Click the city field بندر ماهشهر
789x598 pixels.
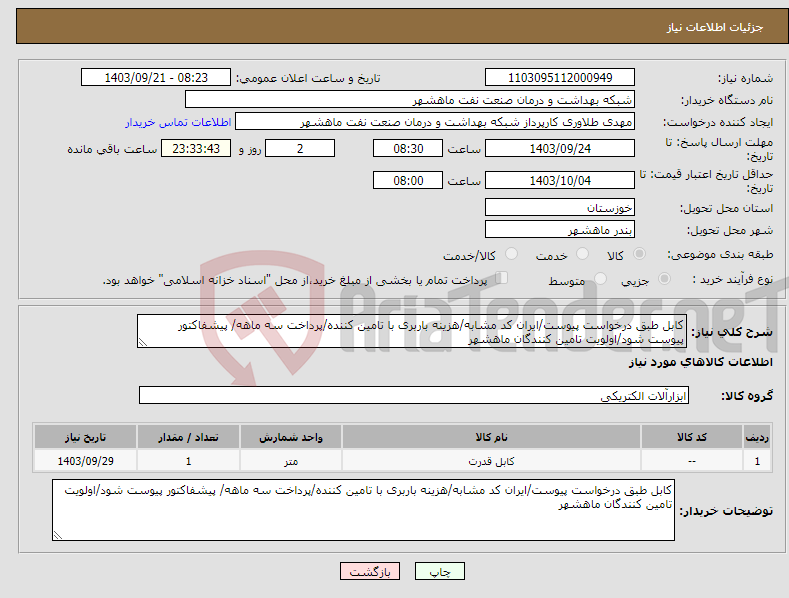click(560, 230)
